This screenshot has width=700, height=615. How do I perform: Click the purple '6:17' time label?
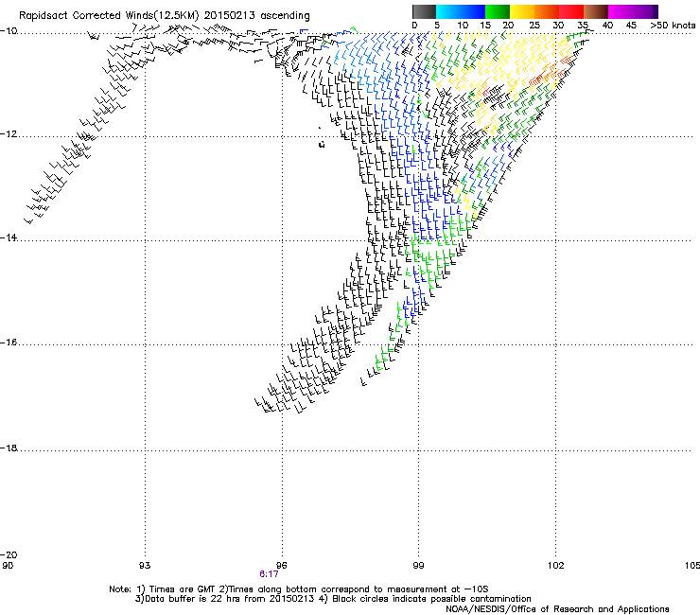click(269, 574)
